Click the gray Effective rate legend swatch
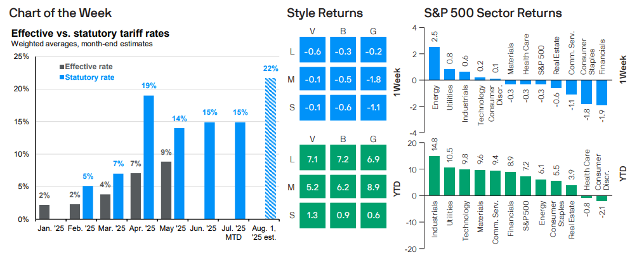Viewport: 644px width, 255px height. click(x=62, y=65)
